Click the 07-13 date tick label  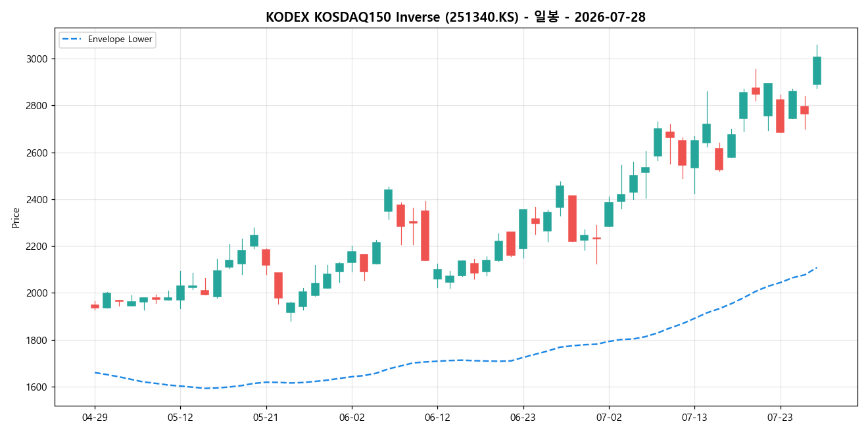(694, 418)
